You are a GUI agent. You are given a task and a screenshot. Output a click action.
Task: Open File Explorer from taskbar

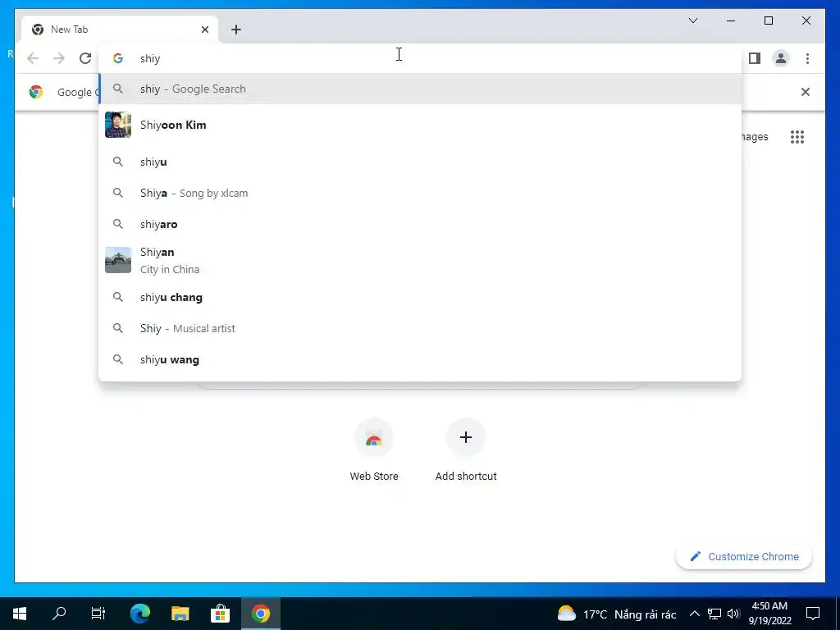click(180, 614)
